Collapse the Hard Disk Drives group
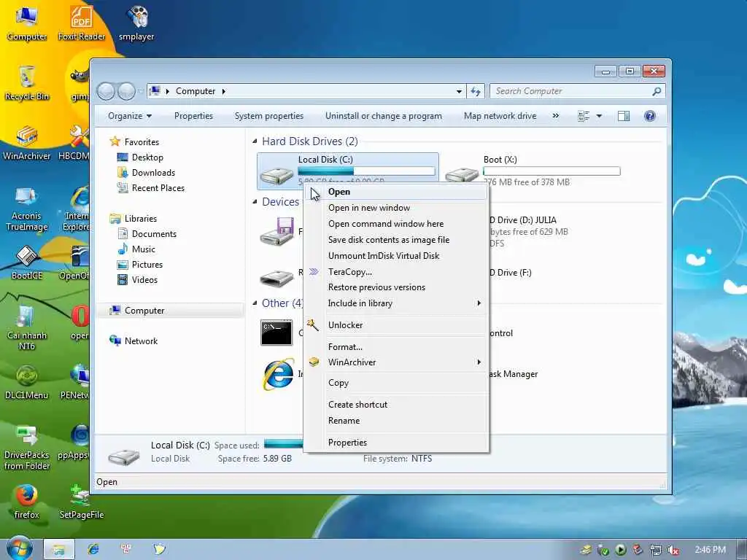This screenshot has height=560, width=747. click(x=255, y=141)
